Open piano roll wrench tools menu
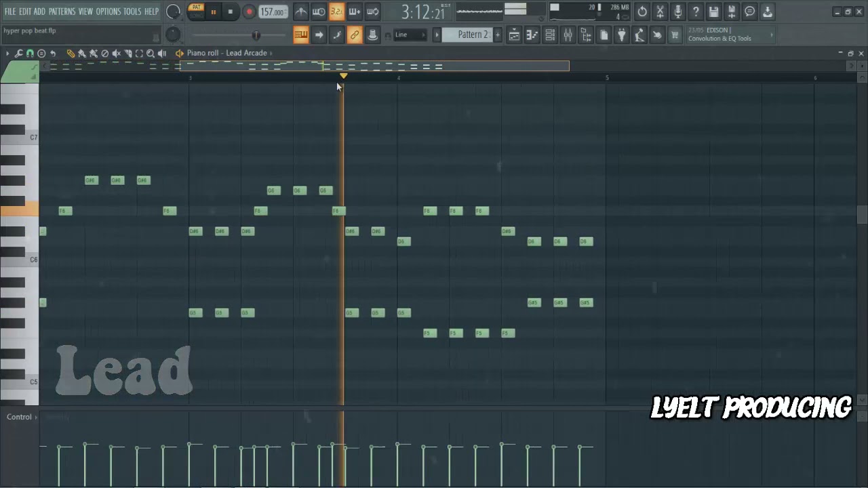868x488 pixels. tap(19, 53)
